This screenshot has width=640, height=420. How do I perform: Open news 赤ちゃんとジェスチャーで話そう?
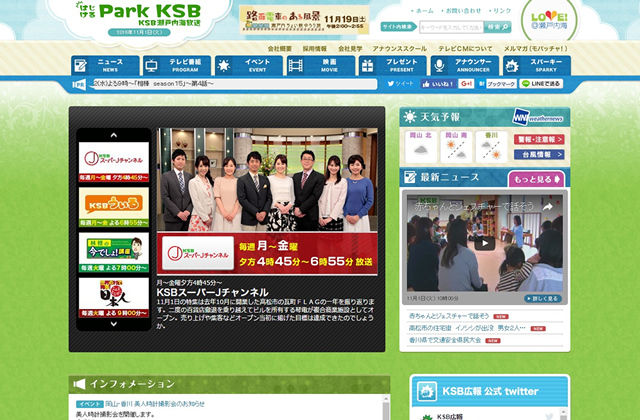pos(449,316)
